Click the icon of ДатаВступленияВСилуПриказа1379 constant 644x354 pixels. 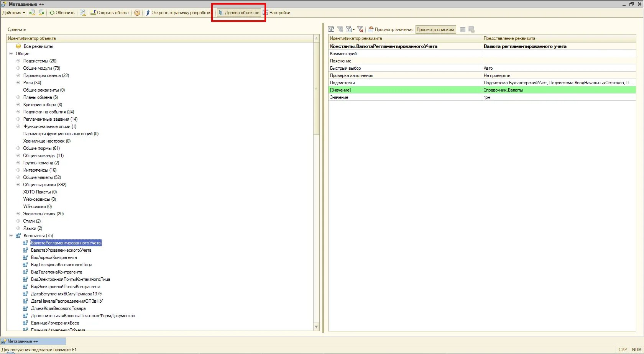[x=25, y=294]
